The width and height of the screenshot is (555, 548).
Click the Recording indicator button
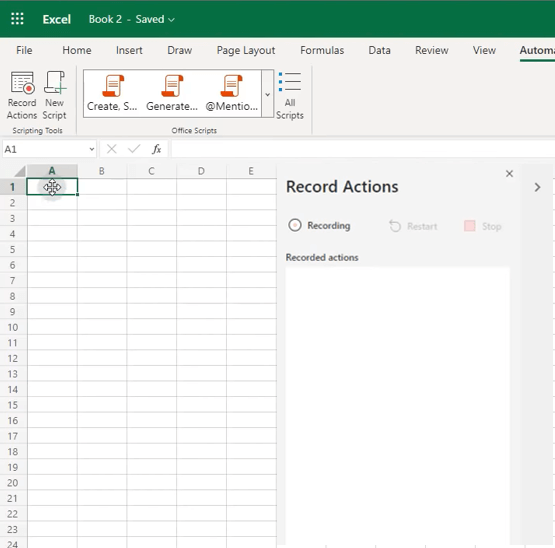click(x=319, y=225)
